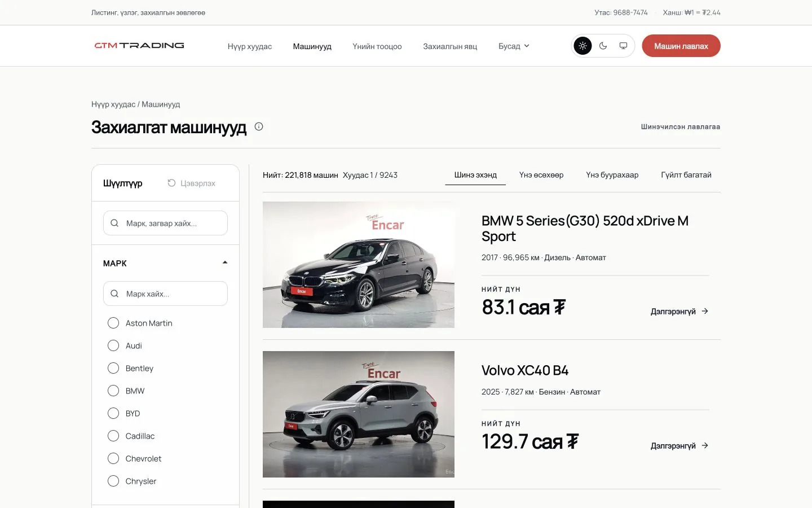
Task: Click the GTM Trading logo
Action: (x=139, y=46)
